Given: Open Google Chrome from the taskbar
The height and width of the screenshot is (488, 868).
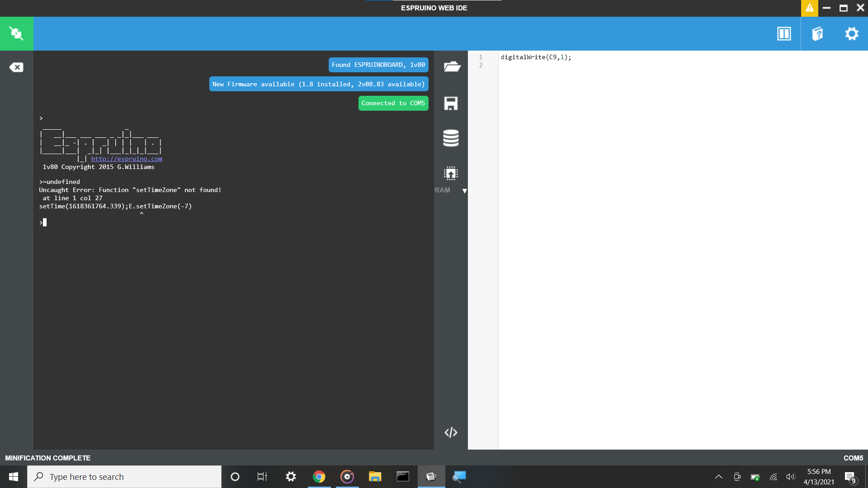Looking at the screenshot, I should tap(319, 477).
